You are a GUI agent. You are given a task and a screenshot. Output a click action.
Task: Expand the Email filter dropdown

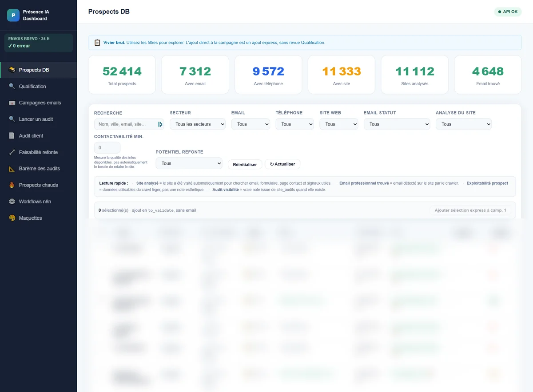[x=251, y=124]
